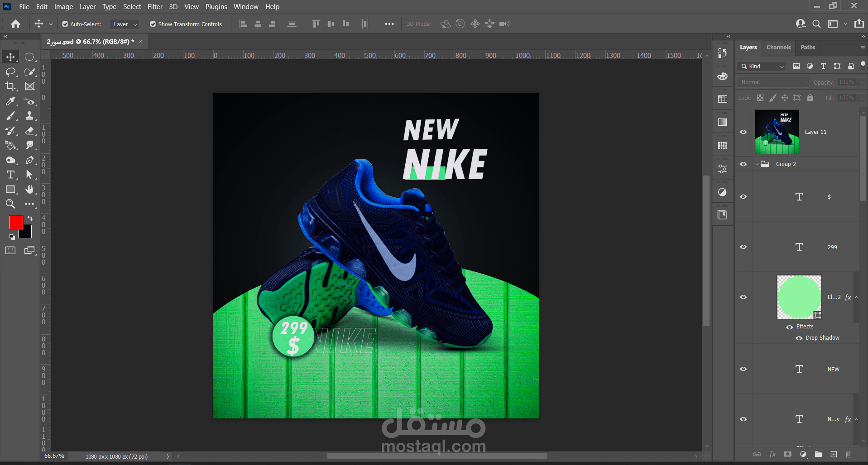Select the Frame tool
The height and width of the screenshot is (465, 868).
[x=29, y=86]
